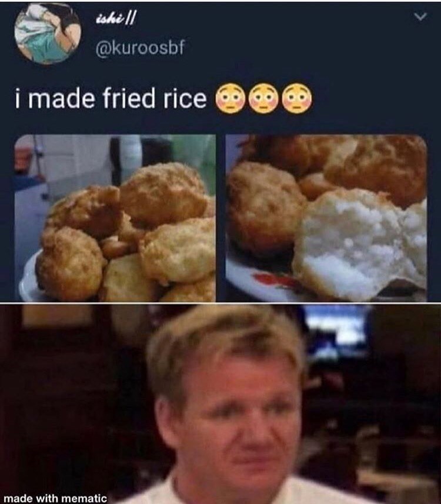The width and height of the screenshot is (441, 504).
Task: Open the @kuroosbf handle link
Action: point(140,48)
